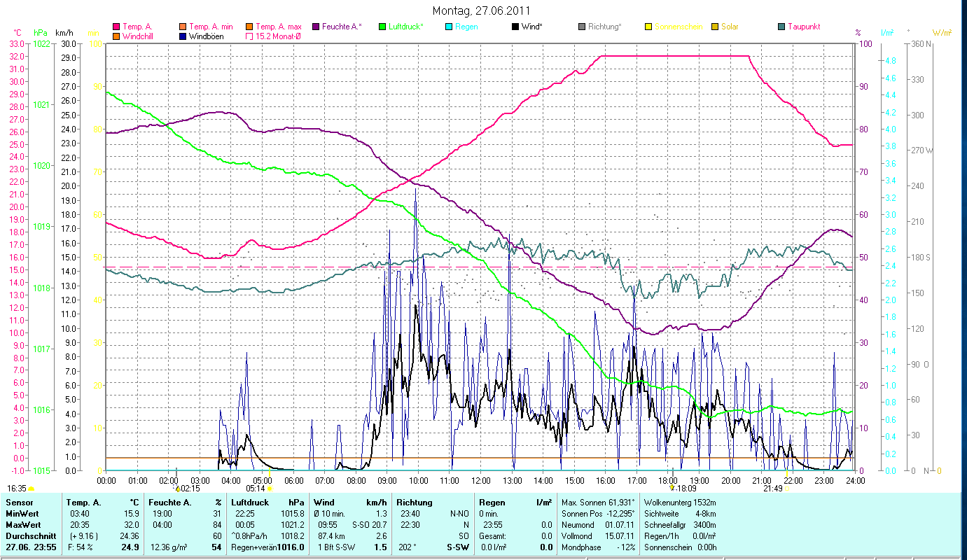Screen dimensions: 967x560
Task: Click the yellow Sonnenschein legend square
Action: 648,27
